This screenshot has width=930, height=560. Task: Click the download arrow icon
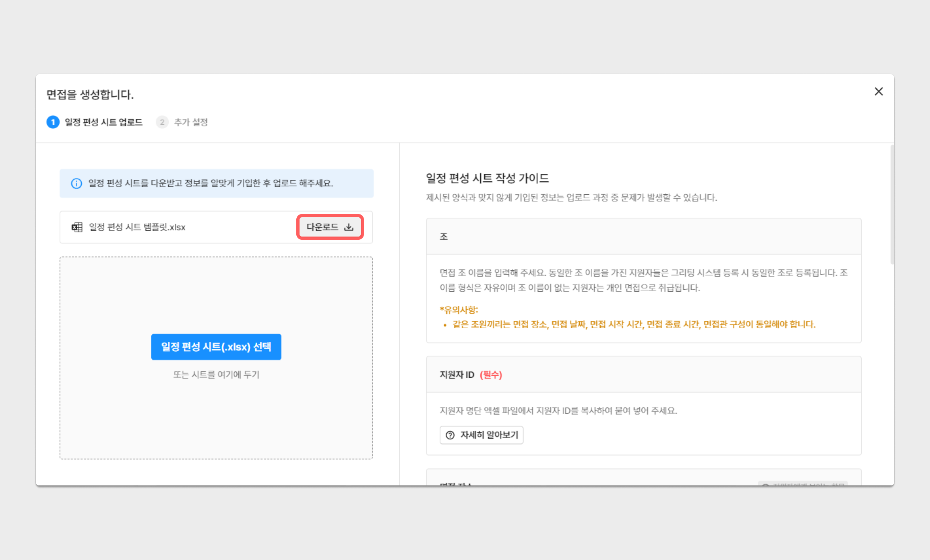(x=349, y=227)
